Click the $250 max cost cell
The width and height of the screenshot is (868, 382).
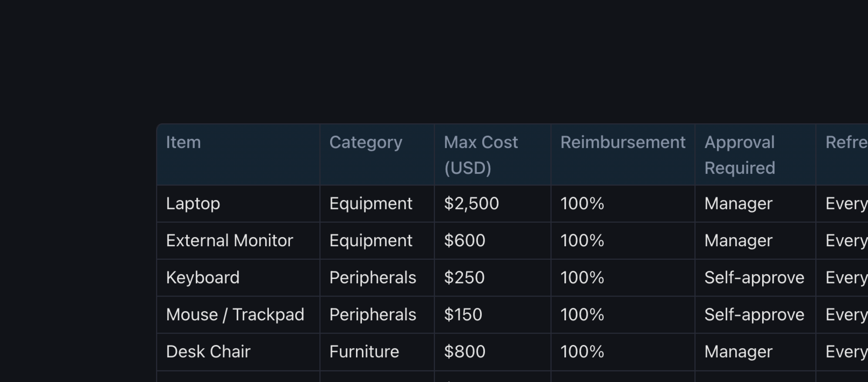point(464,278)
